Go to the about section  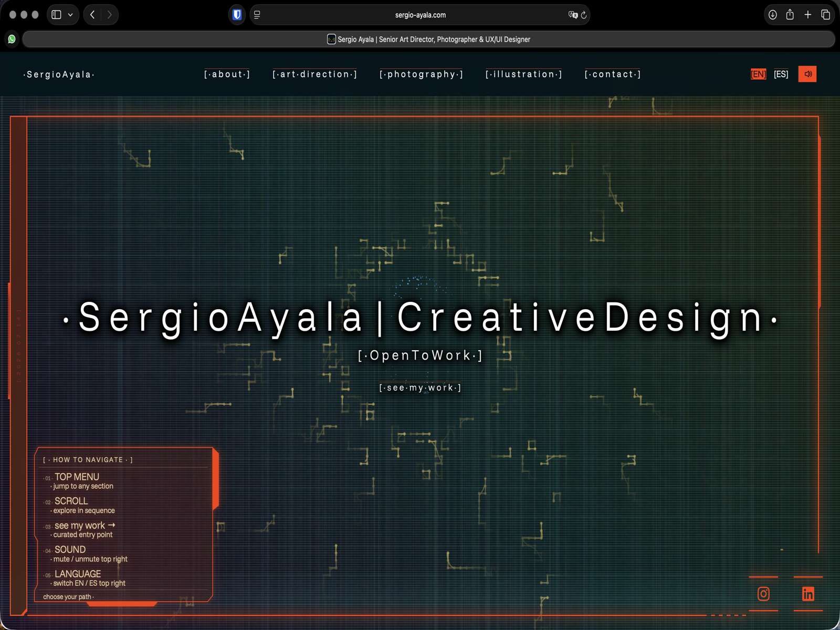(227, 74)
